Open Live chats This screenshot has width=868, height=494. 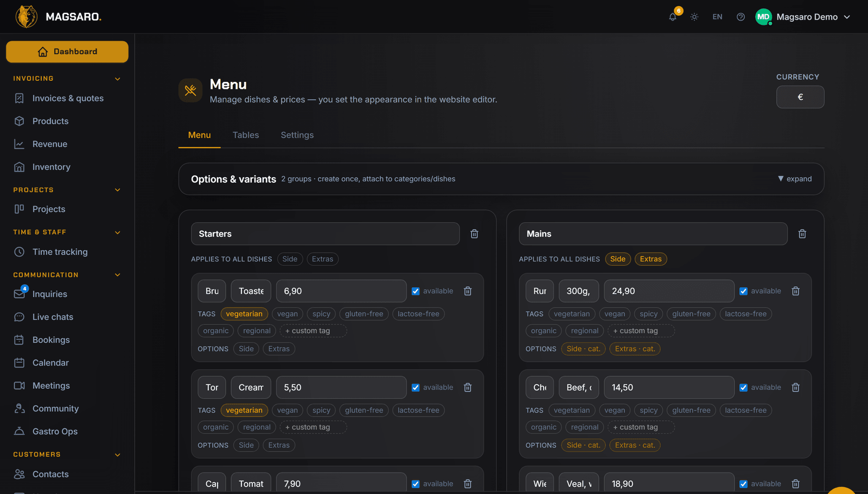[x=67, y=317]
